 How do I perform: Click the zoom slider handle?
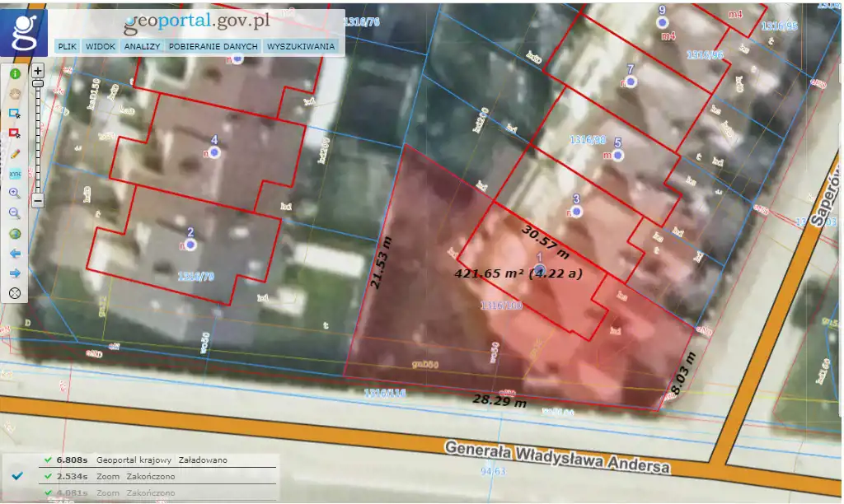[x=38, y=83]
